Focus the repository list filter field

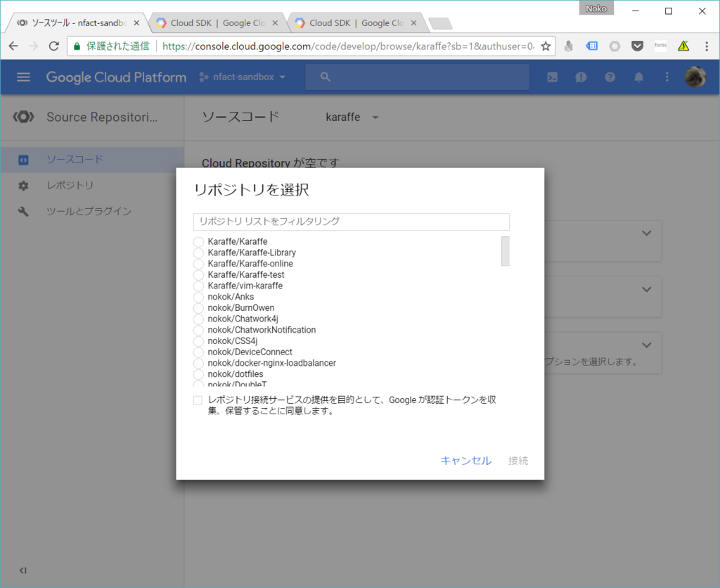[352, 222]
